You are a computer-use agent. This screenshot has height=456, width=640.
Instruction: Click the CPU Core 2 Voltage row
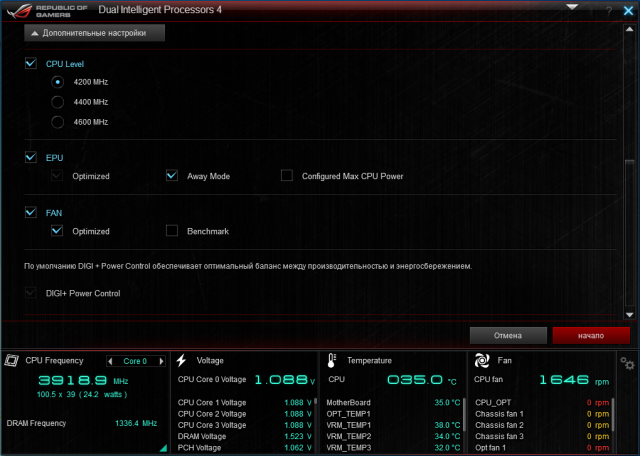(245, 414)
